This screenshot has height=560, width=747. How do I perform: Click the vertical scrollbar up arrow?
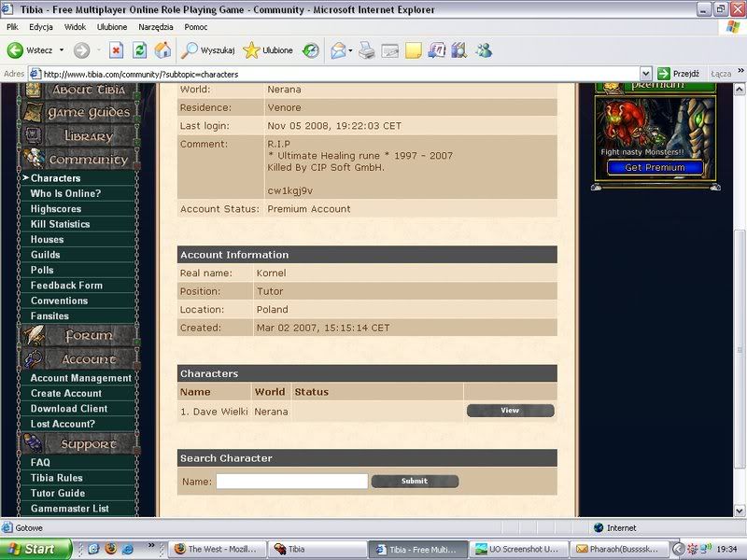739,89
